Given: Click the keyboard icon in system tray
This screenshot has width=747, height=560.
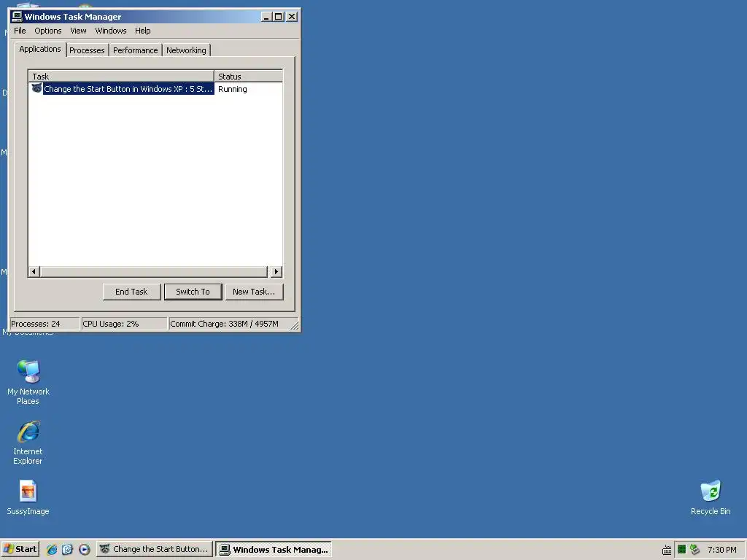Looking at the screenshot, I should [667, 550].
